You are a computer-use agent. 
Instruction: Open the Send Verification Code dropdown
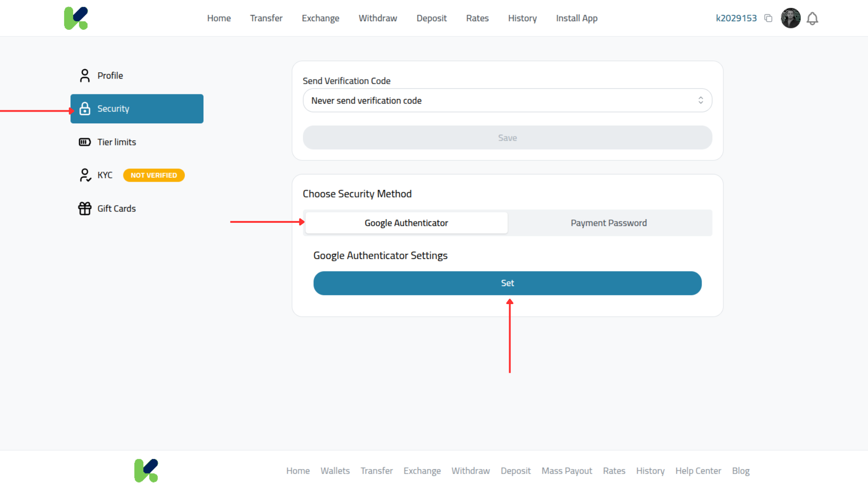(x=507, y=100)
